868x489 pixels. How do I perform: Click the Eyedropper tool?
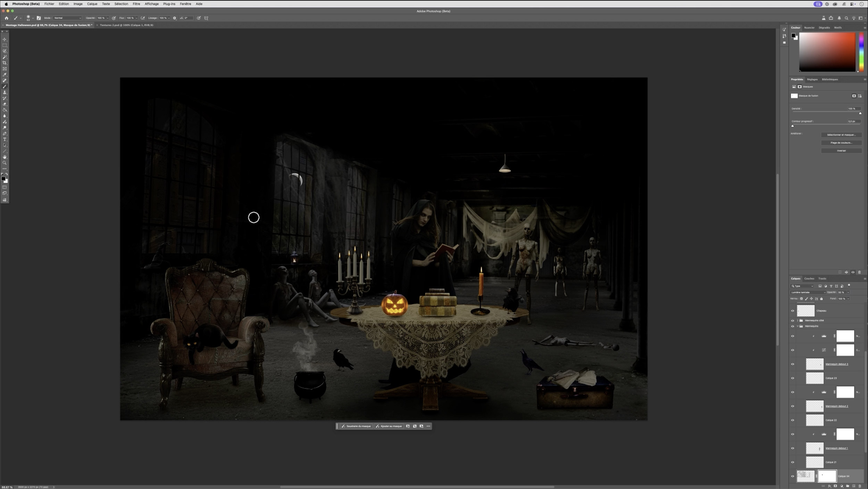pyautogui.click(x=5, y=75)
